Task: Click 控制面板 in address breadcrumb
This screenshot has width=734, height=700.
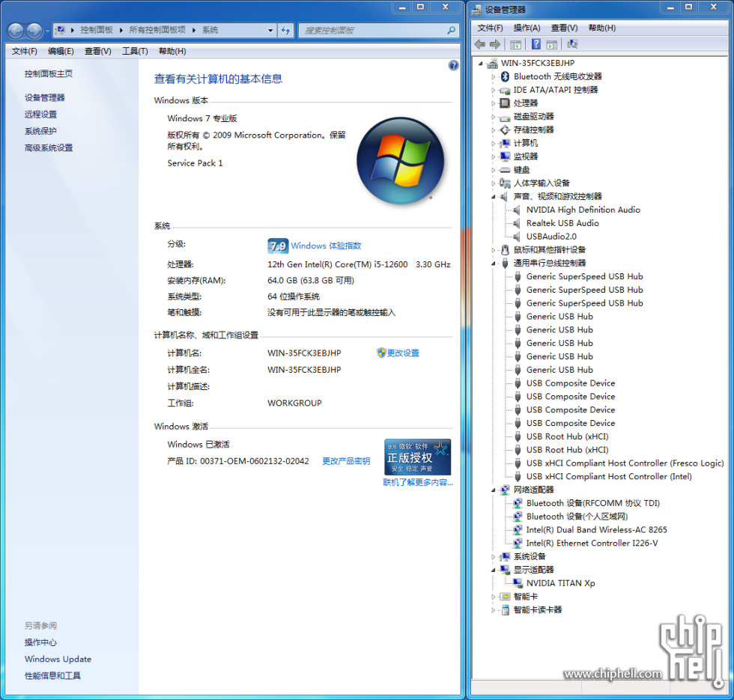Action: point(97,30)
